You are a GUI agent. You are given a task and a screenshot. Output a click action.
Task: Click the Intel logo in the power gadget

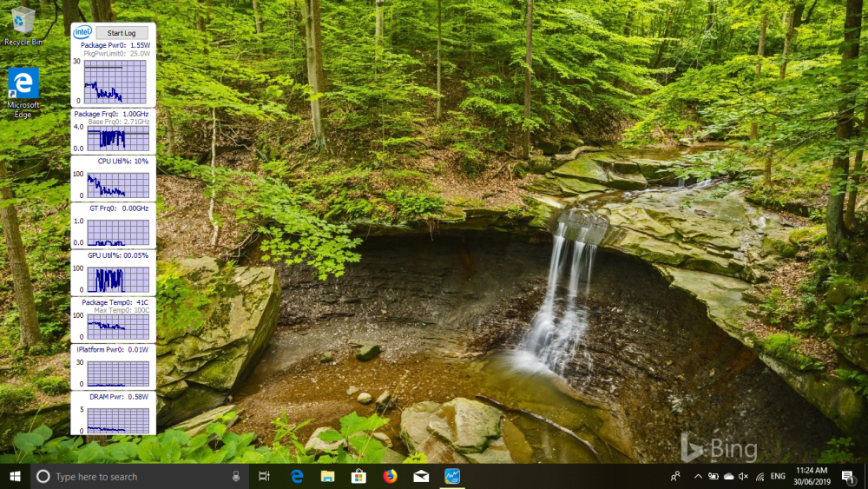(x=83, y=32)
